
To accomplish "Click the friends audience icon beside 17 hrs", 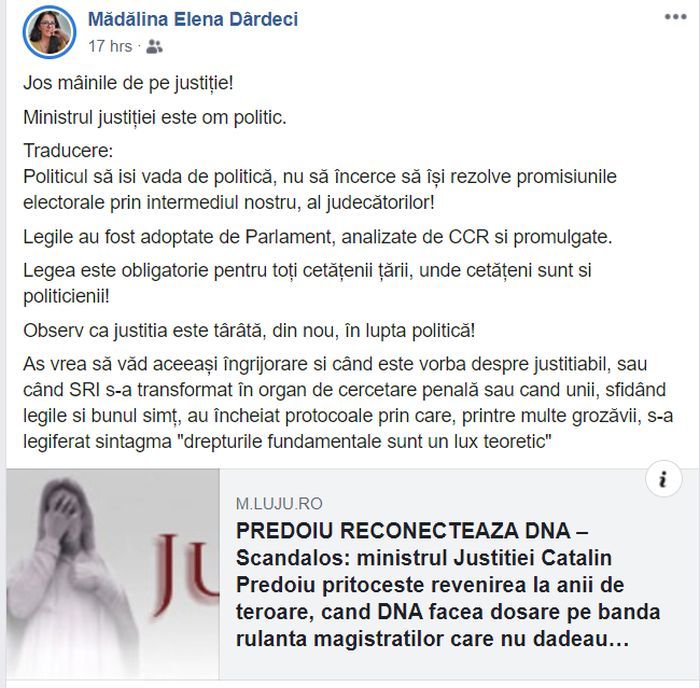I will point(154,46).
